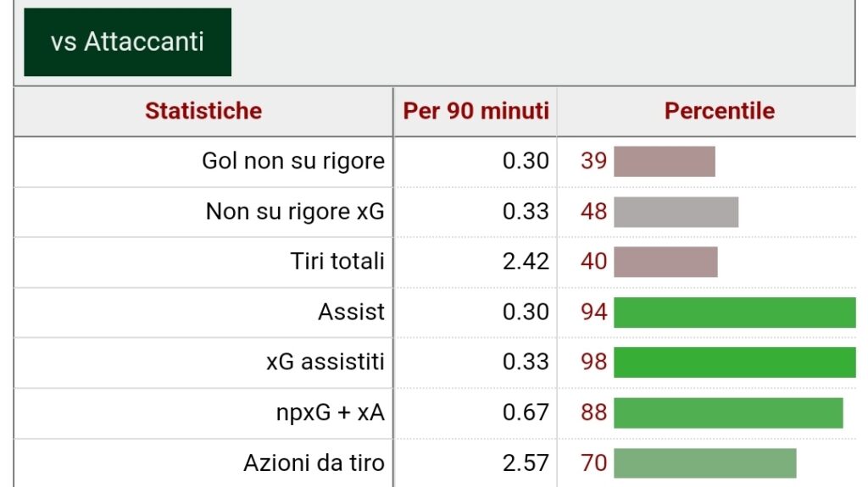This screenshot has height=487, width=868.
Task: Click the 2.42 Tiri totali value
Action: point(526,261)
